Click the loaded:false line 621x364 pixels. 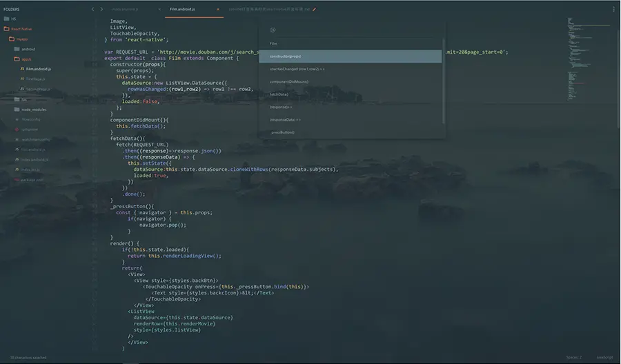[141, 101]
